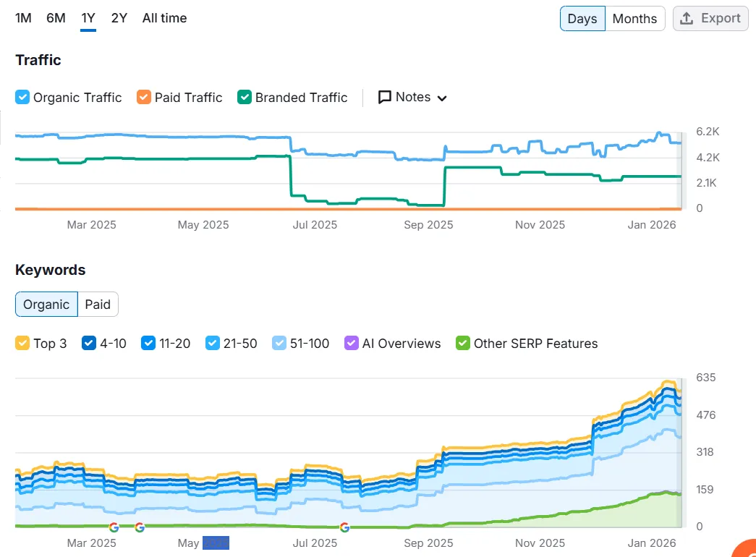Click the leftmost Google update marker

114,527
